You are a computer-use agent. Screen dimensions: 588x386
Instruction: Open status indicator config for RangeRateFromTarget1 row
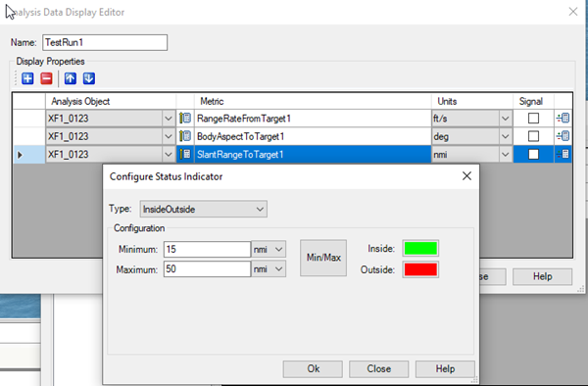point(563,119)
